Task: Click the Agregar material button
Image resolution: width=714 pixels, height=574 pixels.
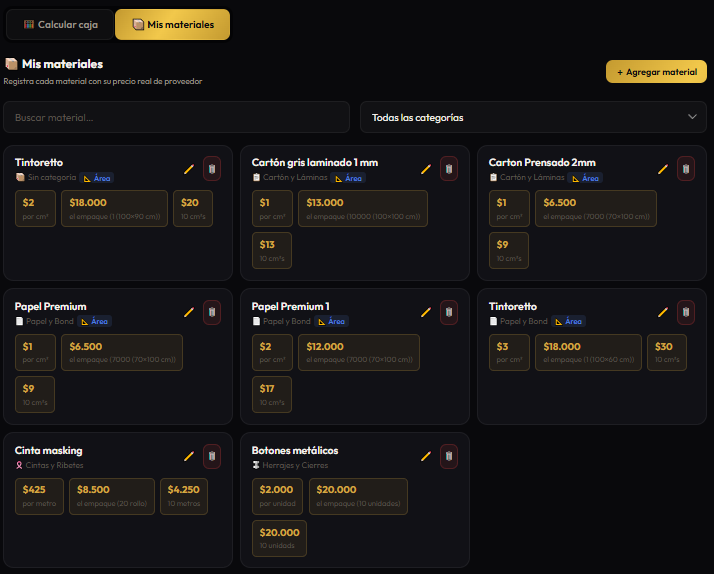Action: pos(656,72)
